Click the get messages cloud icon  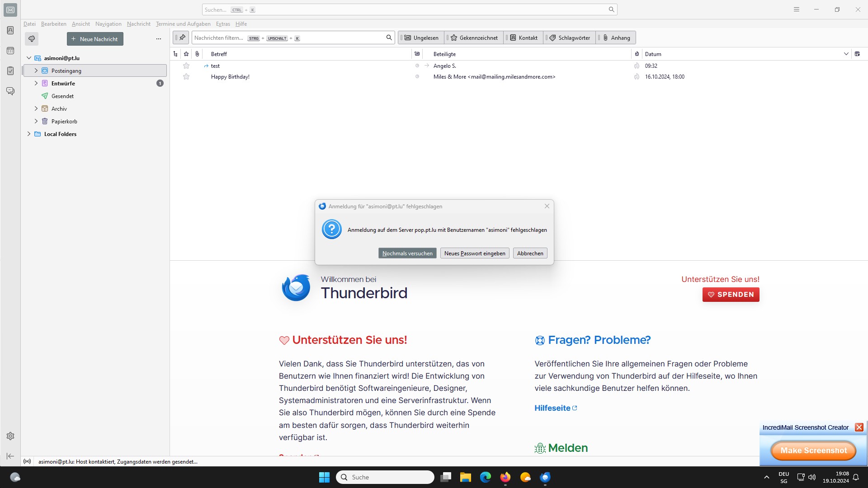(x=32, y=39)
